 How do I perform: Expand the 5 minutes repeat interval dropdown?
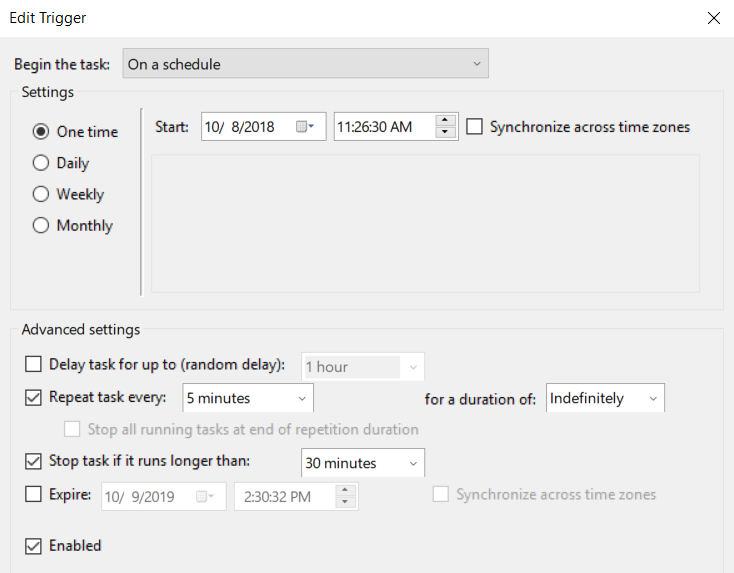248,398
